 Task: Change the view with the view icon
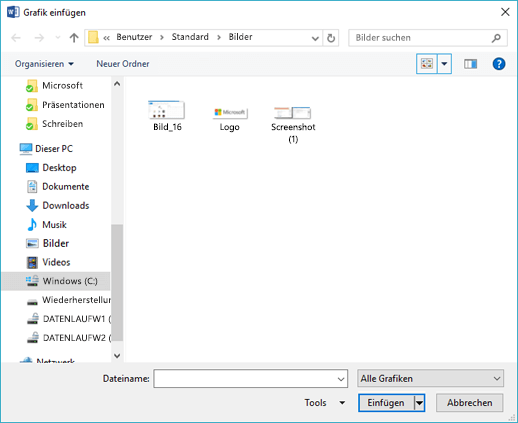pyautogui.click(x=427, y=63)
